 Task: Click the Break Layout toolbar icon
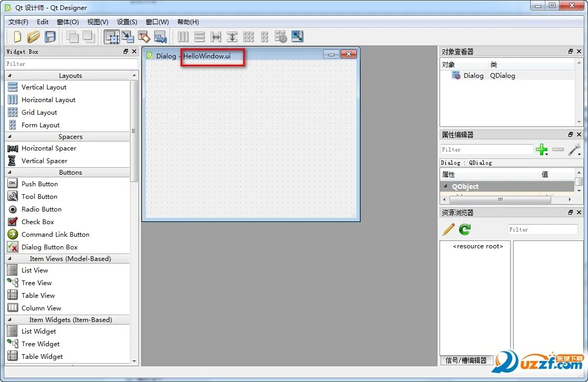click(281, 37)
